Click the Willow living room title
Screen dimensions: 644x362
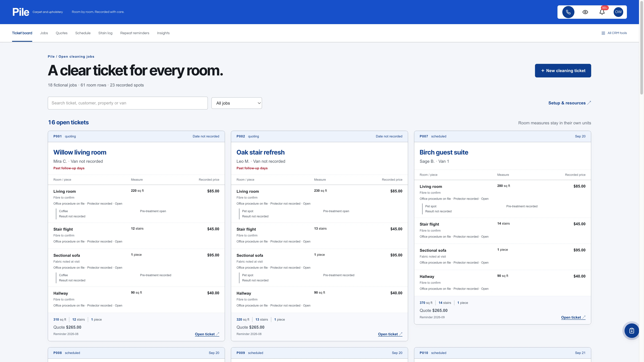[x=80, y=152]
